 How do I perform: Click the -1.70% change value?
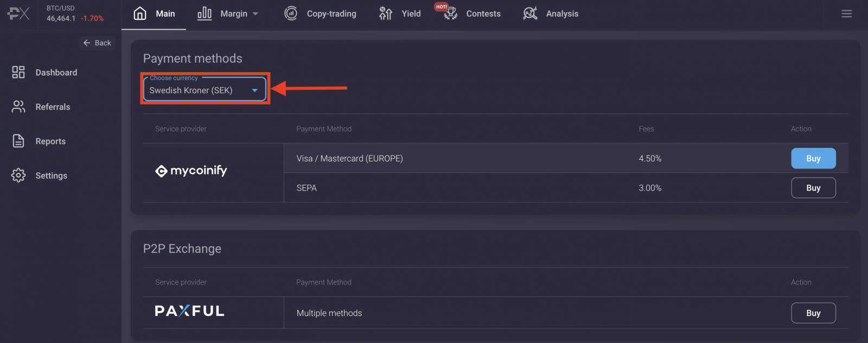tap(92, 18)
